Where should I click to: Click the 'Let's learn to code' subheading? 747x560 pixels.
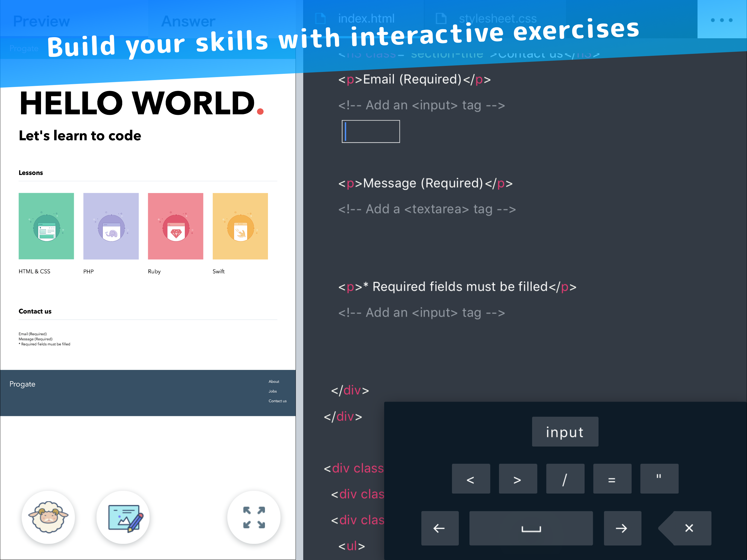pyautogui.click(x=80, y=135)
